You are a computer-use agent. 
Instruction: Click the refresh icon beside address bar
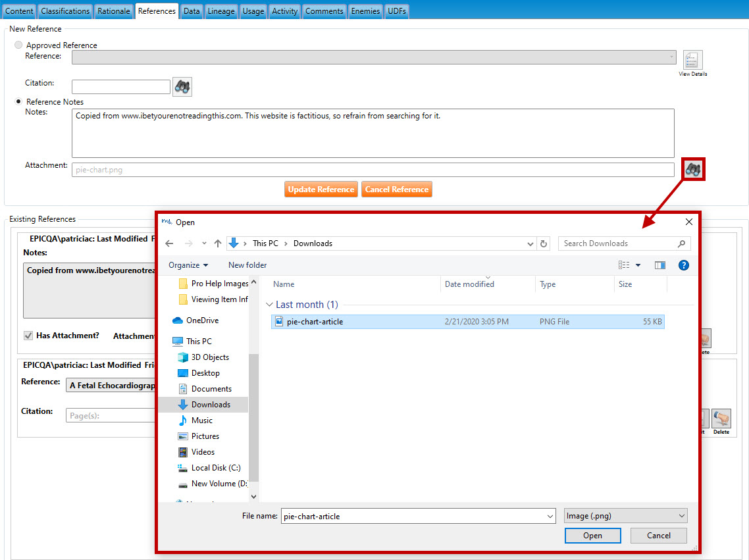pos(544,243)
